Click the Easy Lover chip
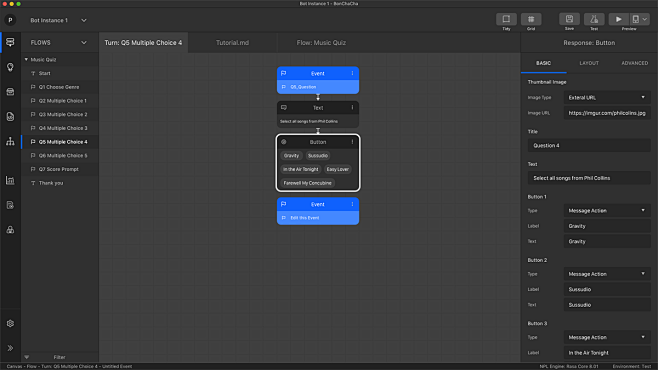658x370 pixels. point(338,169)
